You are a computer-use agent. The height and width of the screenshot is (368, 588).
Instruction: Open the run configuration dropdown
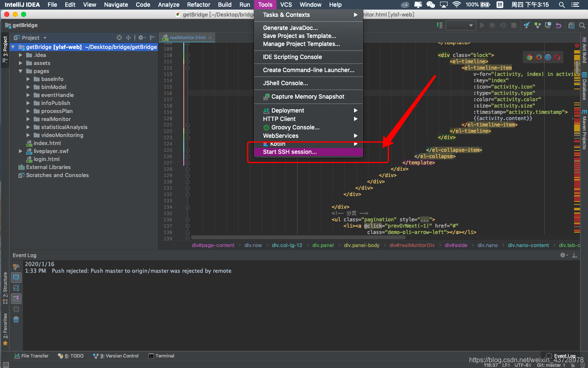pos(461,25)
